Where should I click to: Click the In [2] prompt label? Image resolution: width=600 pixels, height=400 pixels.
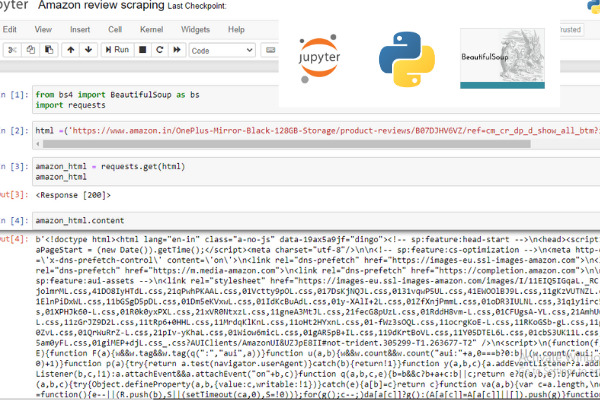(14, 131)
